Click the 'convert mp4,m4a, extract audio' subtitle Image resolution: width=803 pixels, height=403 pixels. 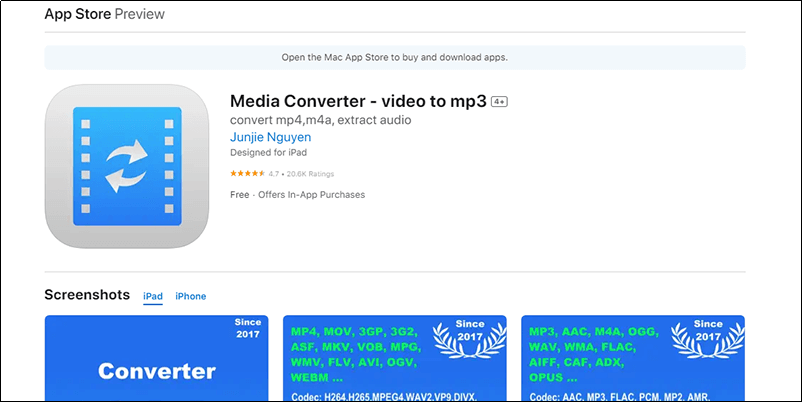click(x=321, y=120)
